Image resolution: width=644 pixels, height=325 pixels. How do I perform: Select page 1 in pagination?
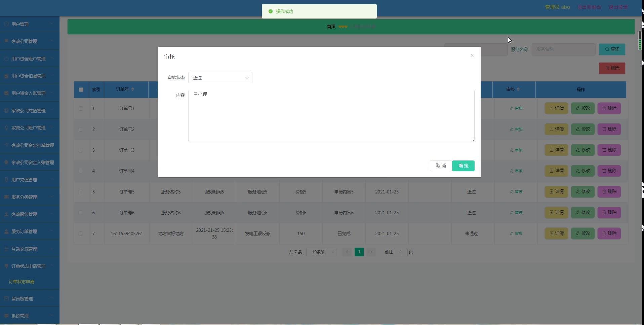point(359,252)
